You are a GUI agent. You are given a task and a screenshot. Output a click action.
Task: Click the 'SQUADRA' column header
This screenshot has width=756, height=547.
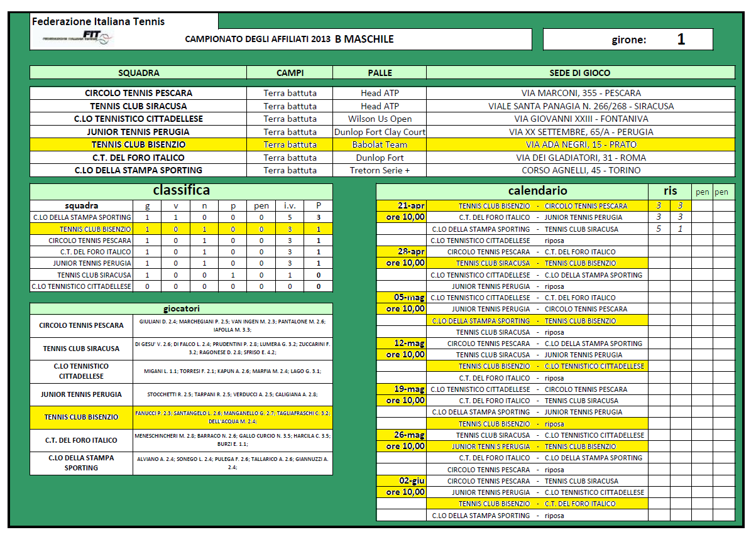point(138,73)
